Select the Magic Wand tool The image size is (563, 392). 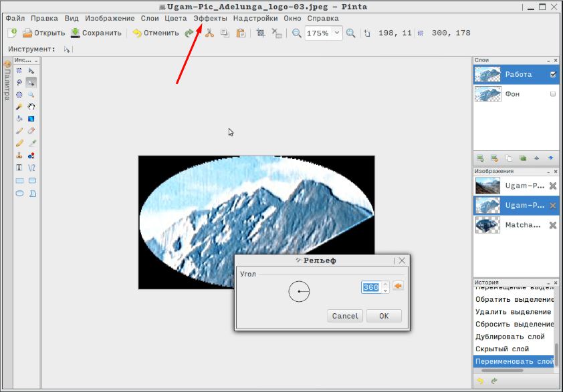pyautogui.click(x=19, y=107)
